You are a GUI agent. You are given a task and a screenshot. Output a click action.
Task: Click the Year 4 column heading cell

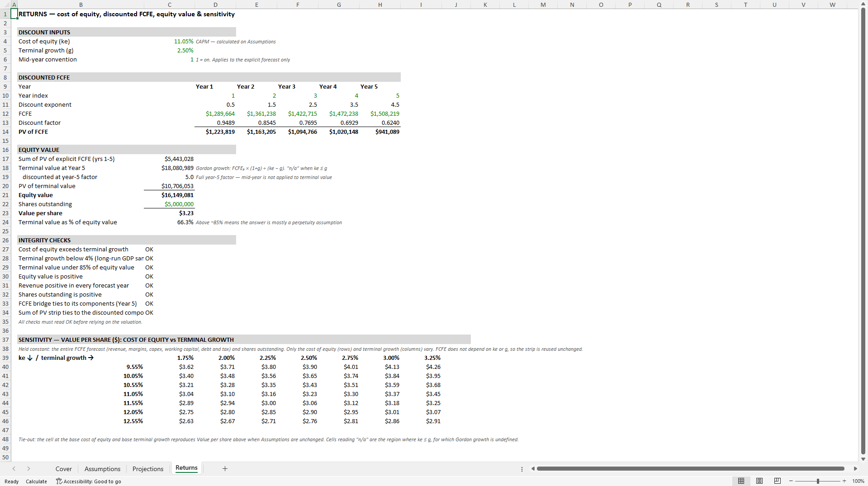tap(339, 86)
